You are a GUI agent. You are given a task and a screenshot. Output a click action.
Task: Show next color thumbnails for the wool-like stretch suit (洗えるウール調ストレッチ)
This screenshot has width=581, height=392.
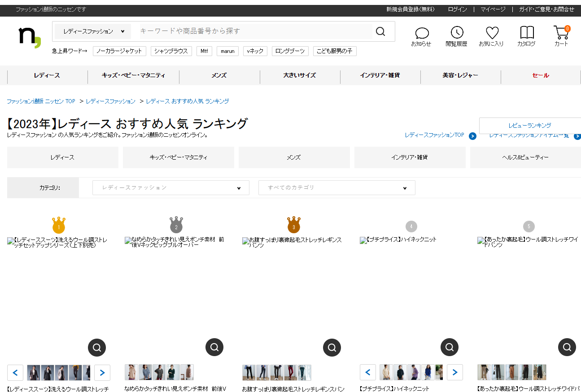(x=102, y=372)
